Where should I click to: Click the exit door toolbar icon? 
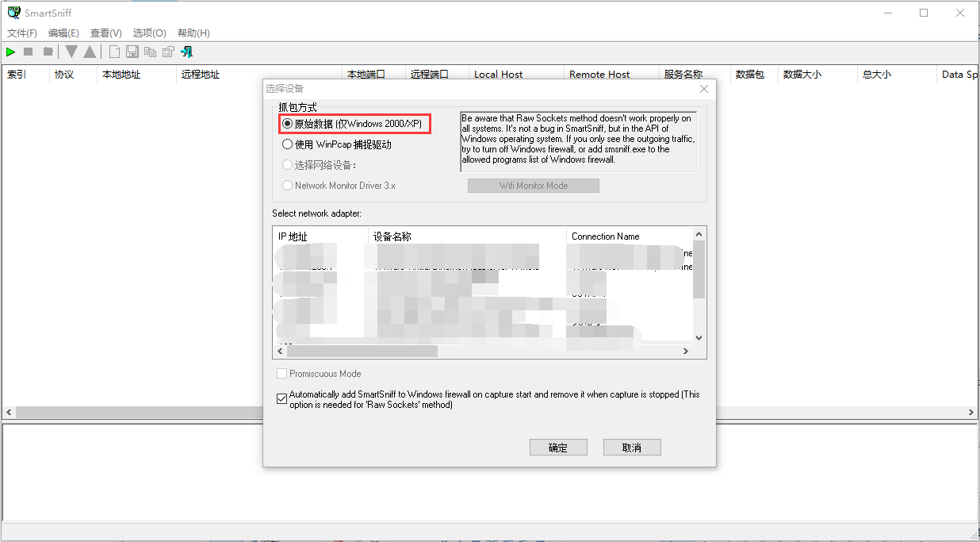[186, 52]
